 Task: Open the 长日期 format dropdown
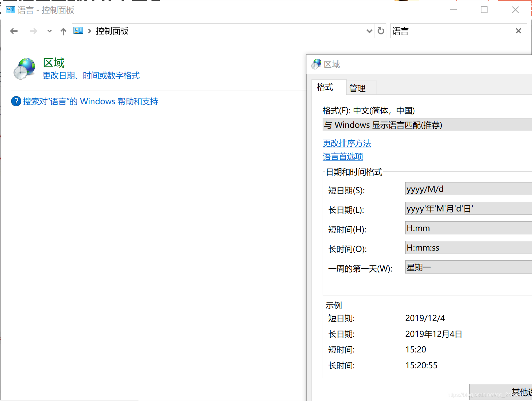[469, 208]
